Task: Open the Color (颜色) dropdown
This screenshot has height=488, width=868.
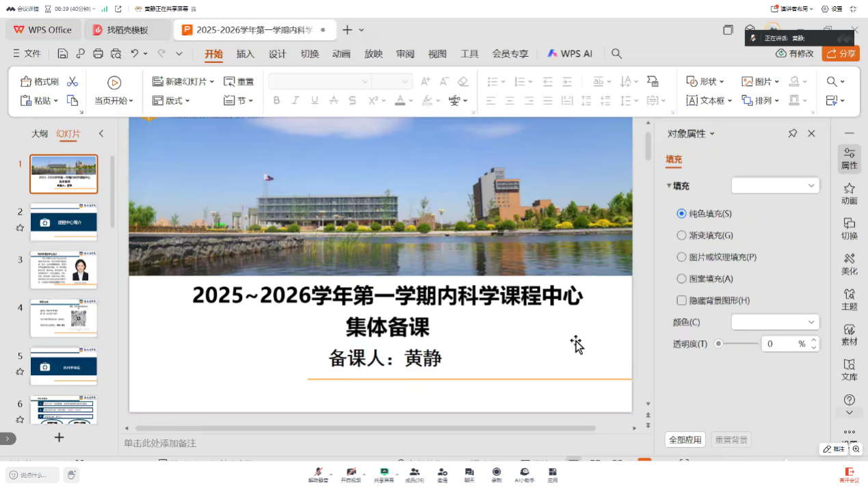Action: click(x=775, y=322)
